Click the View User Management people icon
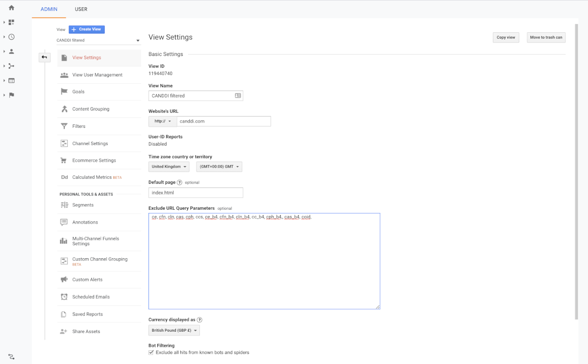 (64, 75)
